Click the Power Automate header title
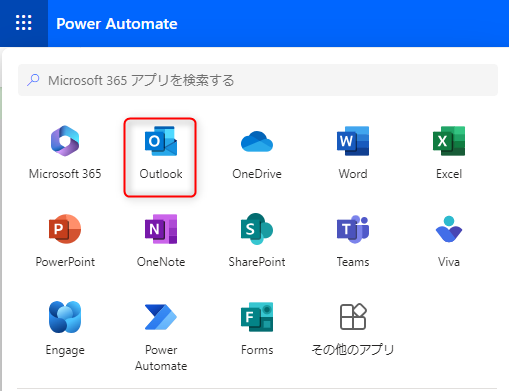 click(117, 24)
